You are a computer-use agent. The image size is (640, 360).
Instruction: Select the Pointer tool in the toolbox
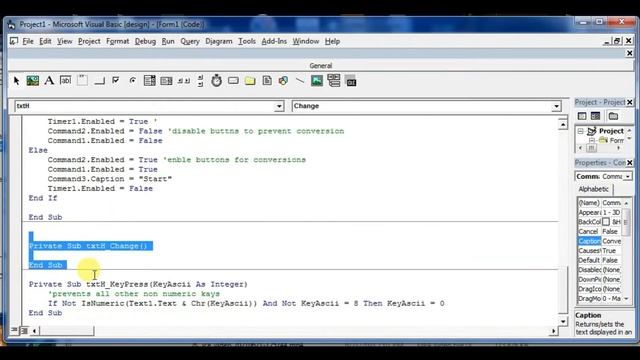click(x=16, y=81)
